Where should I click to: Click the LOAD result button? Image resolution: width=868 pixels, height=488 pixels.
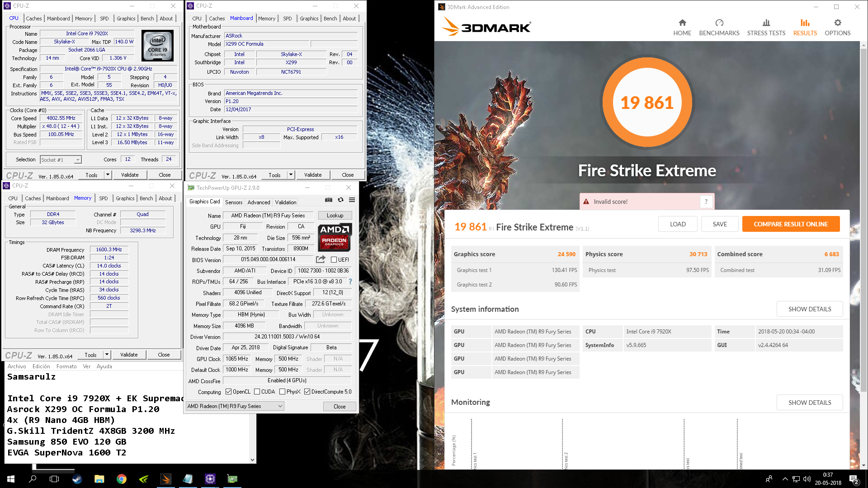click(678, 224)
